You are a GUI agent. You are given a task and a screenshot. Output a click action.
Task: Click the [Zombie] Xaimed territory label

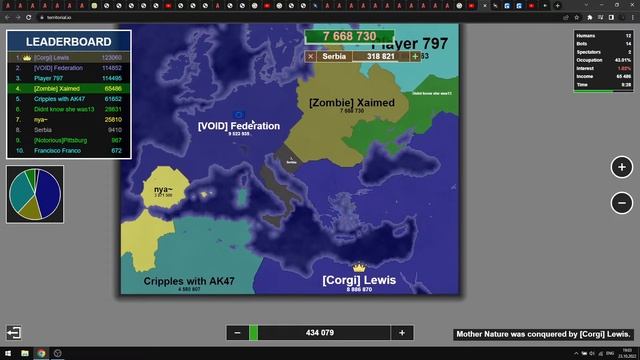352,103
